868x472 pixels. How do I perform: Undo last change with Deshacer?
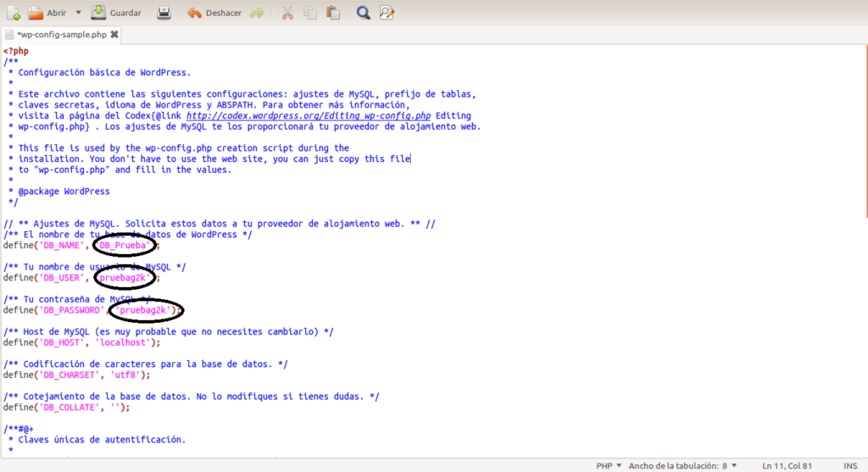[x=214, y=12]
